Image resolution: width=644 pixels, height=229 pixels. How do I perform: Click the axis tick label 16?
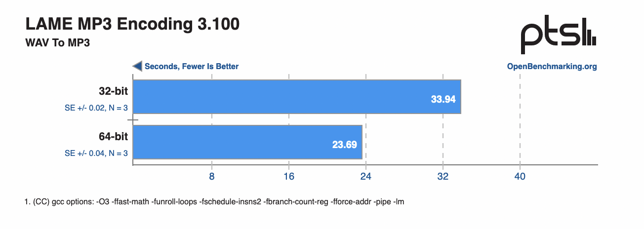tap(288, 177)
